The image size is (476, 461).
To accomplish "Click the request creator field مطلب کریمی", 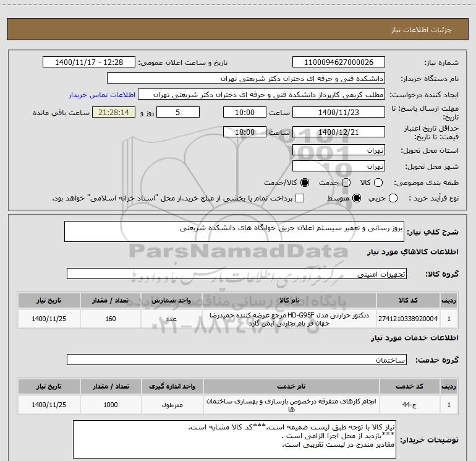I will (x=261, y=95).
